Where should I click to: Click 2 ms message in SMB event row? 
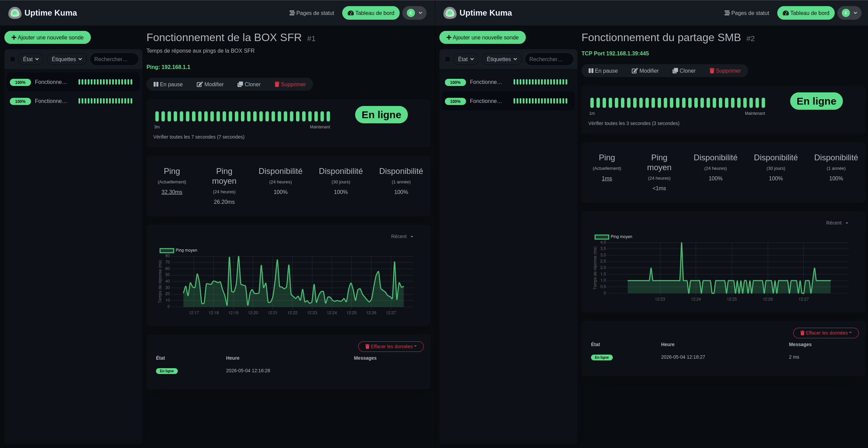[794, 357]
